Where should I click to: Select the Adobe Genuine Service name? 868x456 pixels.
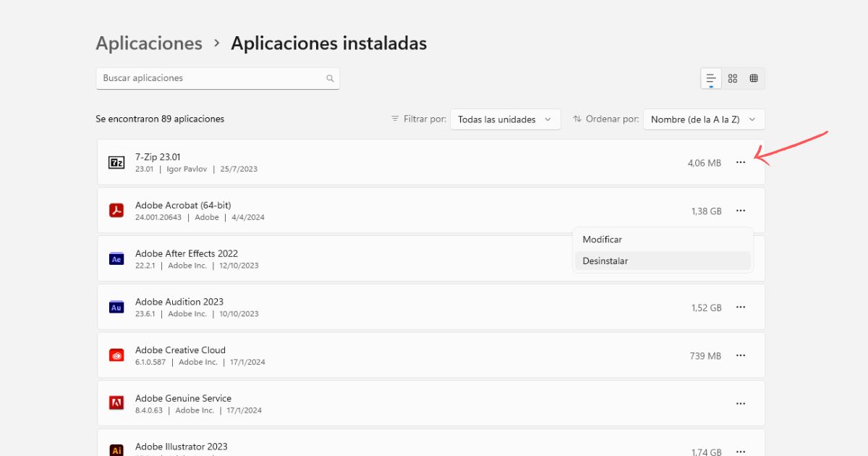click(x=183, y=399)
